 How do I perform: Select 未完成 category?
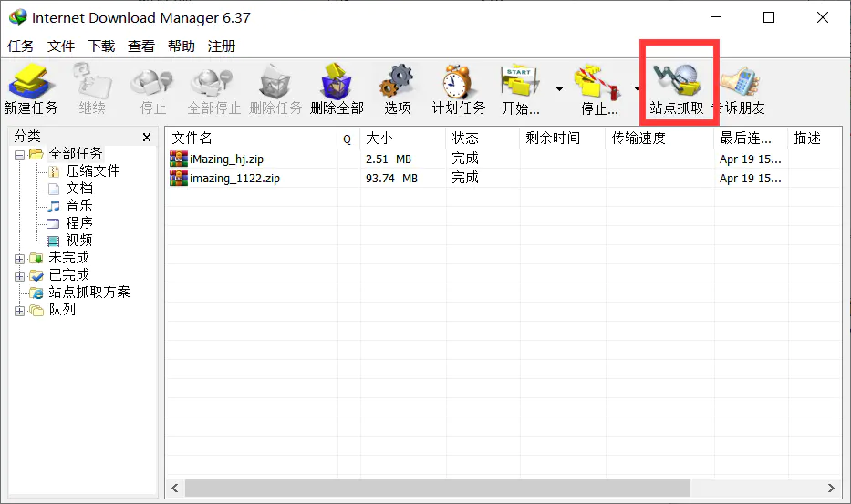pyautogui.click(x=69, y=257)
